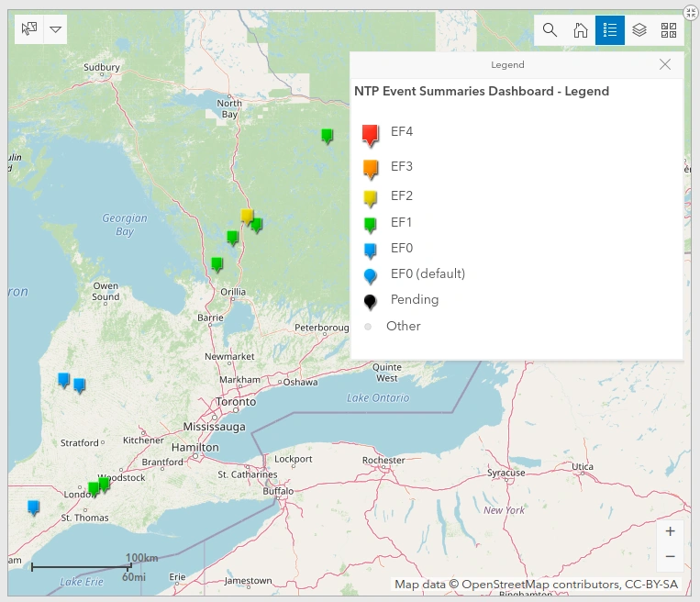700x602 pixels.
Task: Zoom out with the minus button
Action: point(670,556)
